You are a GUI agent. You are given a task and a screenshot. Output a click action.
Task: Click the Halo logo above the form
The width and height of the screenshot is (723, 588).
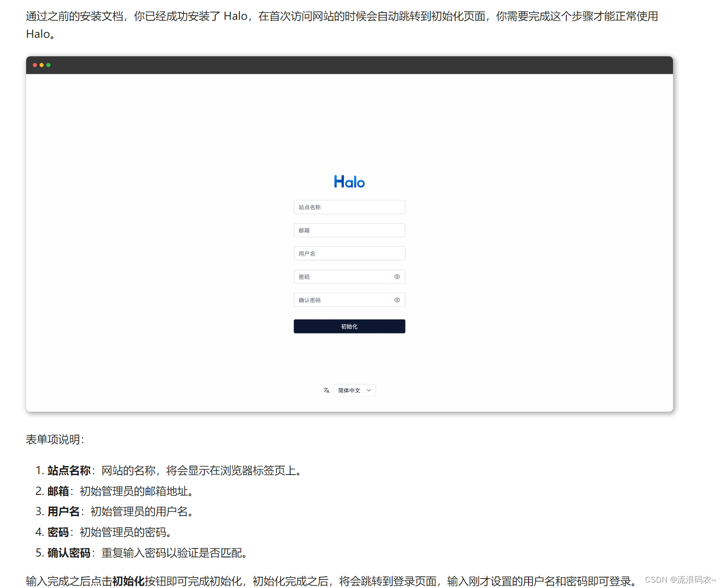[x=349, y=182]
